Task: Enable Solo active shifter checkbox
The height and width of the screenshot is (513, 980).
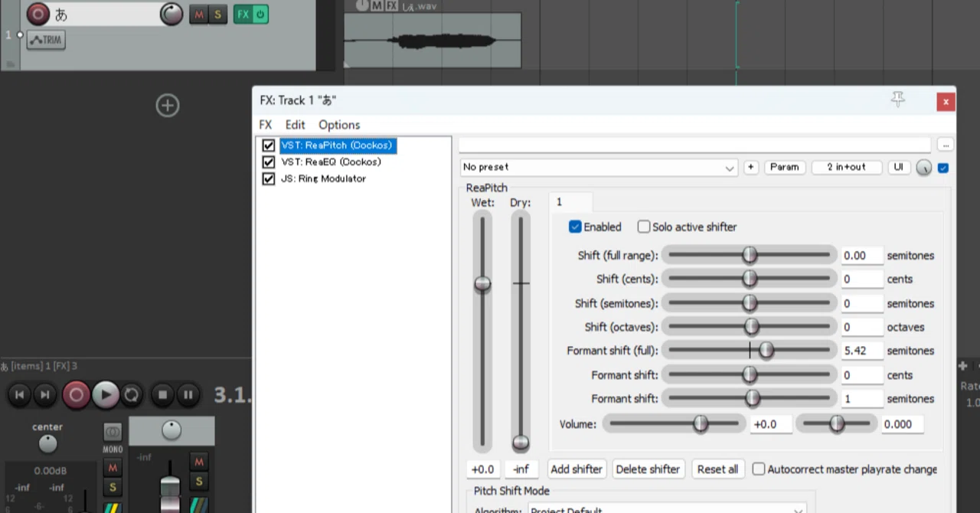Action: [x=644, y=227]
